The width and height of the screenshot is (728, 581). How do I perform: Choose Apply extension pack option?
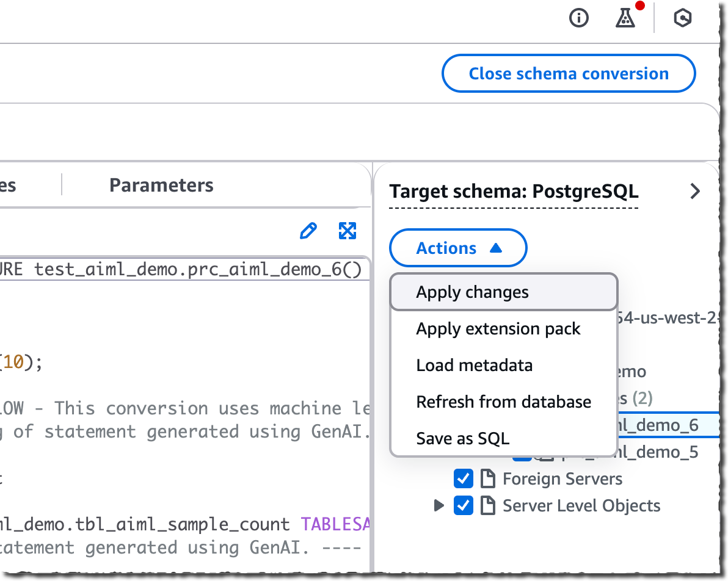(498, 329)
